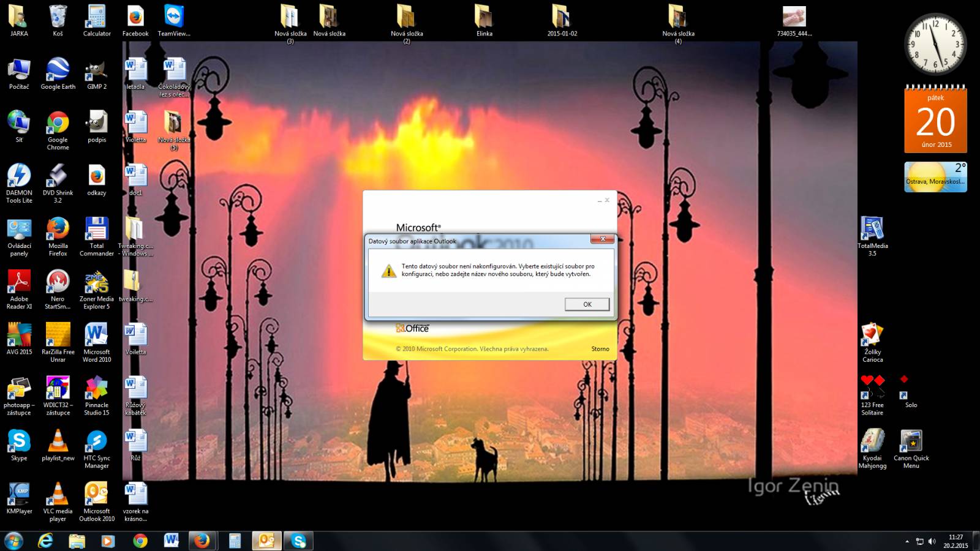Open the Facebook desktop shortcut
The image size is (980, 551).
point(135,20)
